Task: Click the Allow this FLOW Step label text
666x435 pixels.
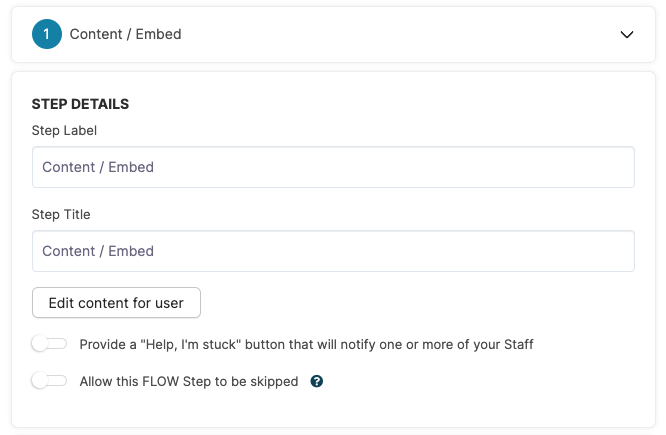Action: pos(188,381)
